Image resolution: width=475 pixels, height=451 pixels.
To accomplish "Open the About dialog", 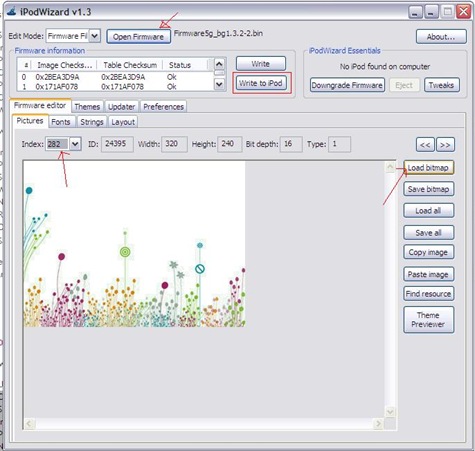I will [441, 37].
